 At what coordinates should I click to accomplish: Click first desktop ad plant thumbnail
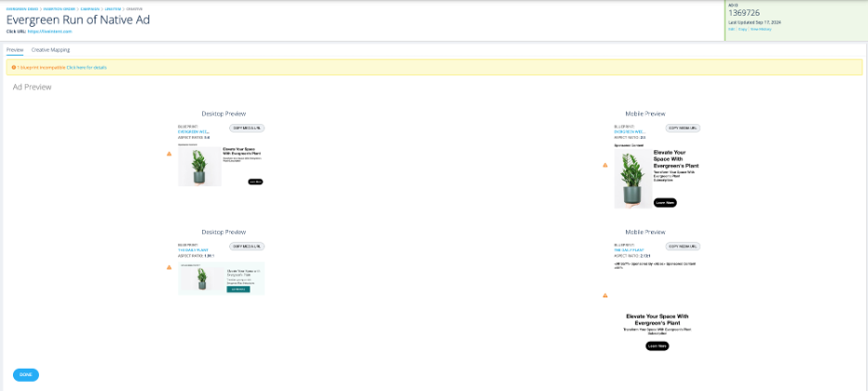click(199, 167)
